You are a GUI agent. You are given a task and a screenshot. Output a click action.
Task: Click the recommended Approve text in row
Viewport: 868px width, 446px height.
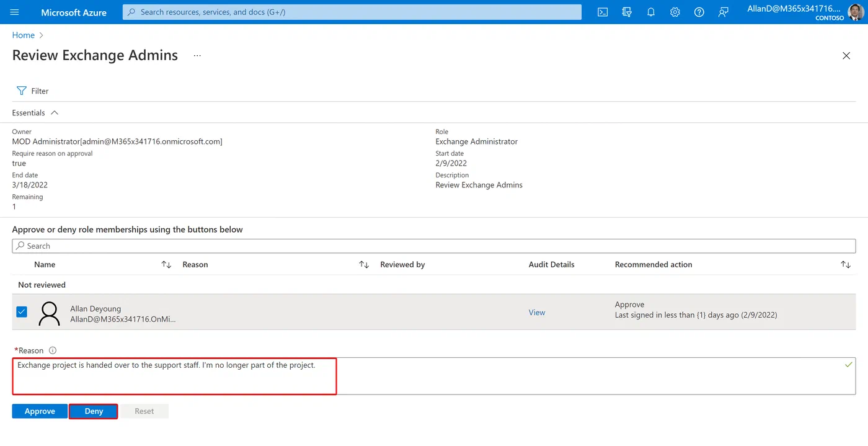(x=630, y=305)
